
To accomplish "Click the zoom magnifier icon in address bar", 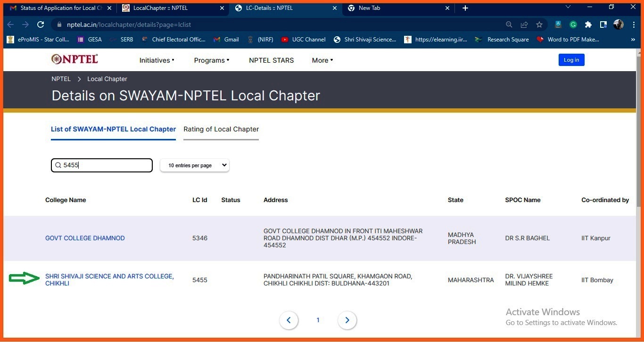I will tap(509, 24).
